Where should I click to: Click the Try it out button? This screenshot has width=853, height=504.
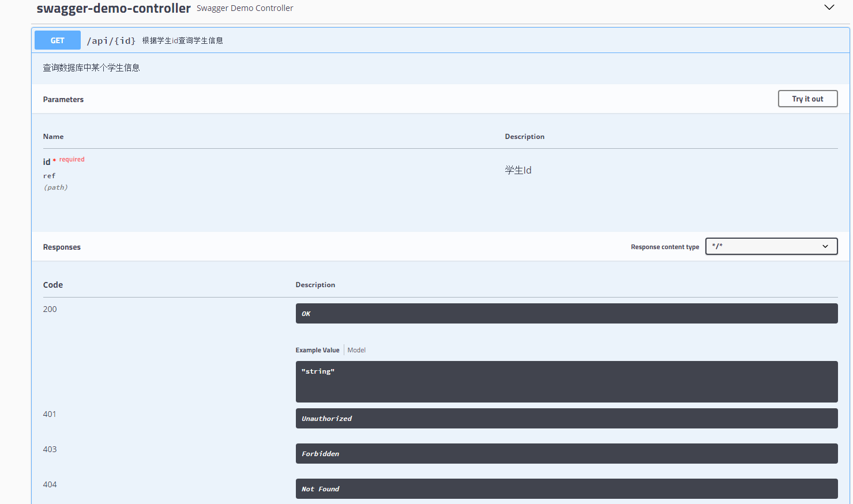click(807, 99)
